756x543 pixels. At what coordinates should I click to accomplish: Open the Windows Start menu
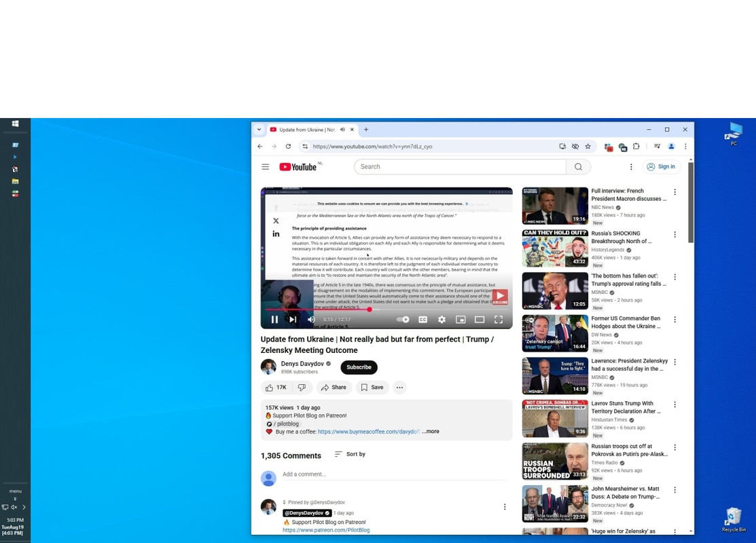point(15,124)
